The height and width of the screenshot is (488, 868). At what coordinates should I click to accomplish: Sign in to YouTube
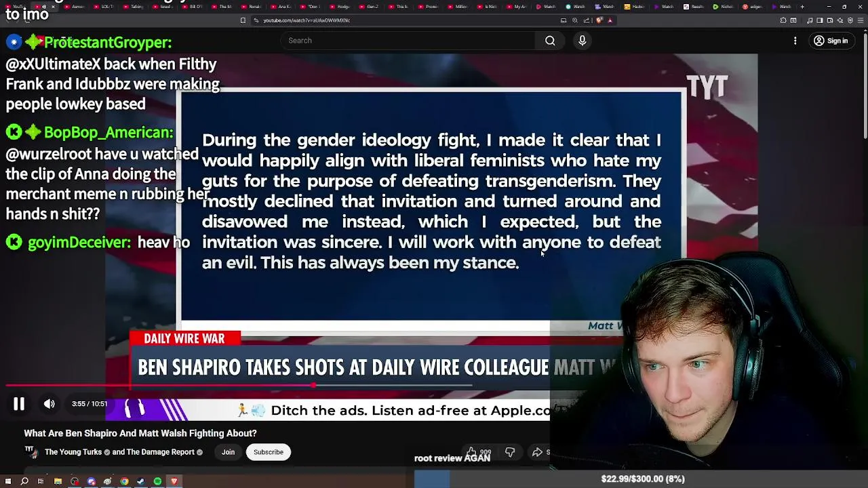tap(831, 41)
